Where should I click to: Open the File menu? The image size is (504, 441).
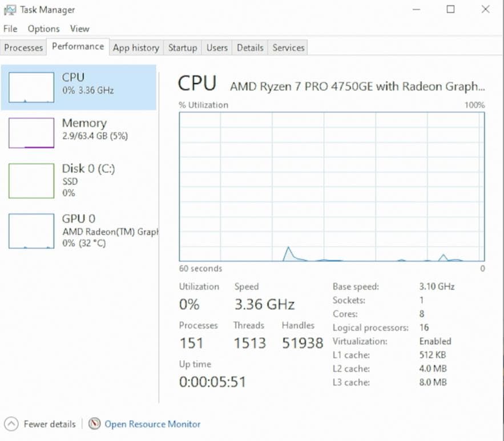coord(10,29)
